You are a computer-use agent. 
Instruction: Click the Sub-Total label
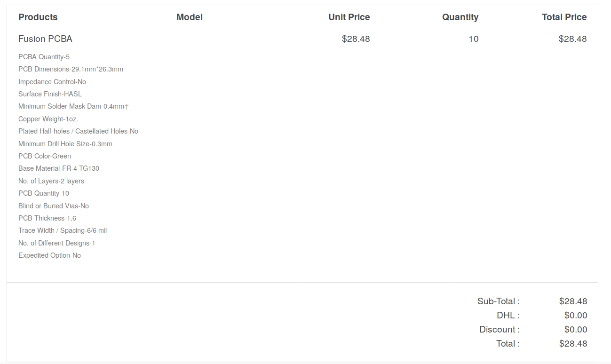[499, 301]
